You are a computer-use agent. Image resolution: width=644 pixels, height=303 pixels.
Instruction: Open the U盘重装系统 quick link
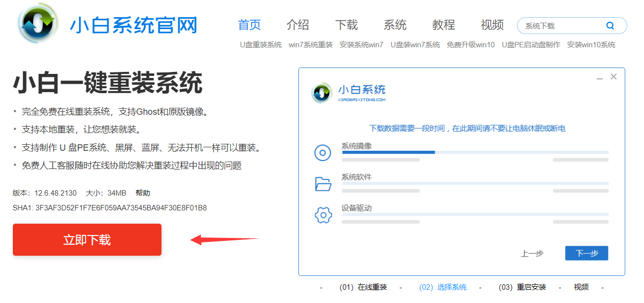pos(261,45)
